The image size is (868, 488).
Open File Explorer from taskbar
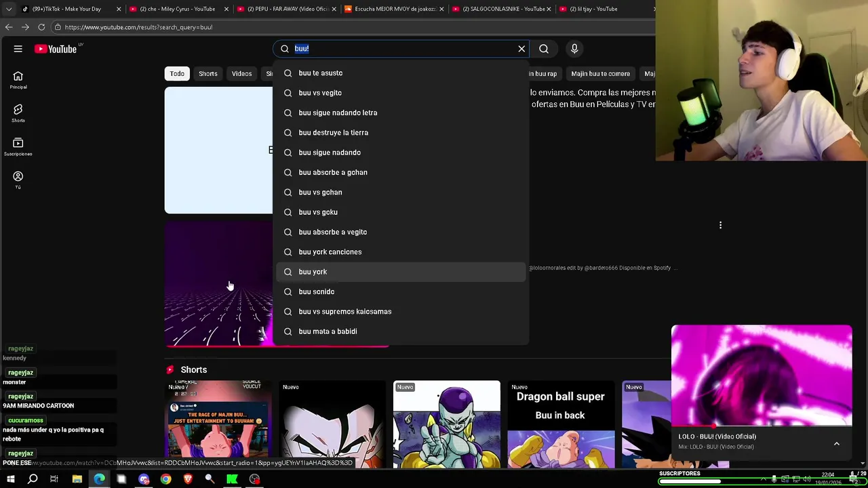(77, 479)
